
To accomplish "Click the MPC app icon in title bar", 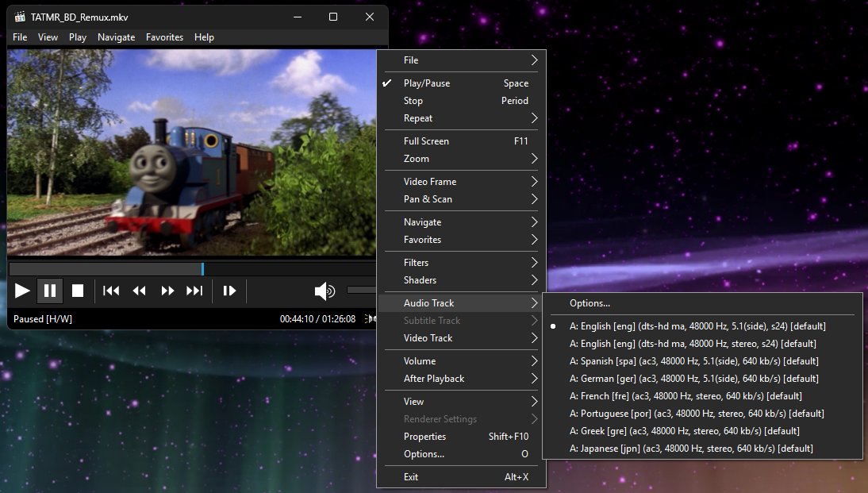I will pos(19,17).
